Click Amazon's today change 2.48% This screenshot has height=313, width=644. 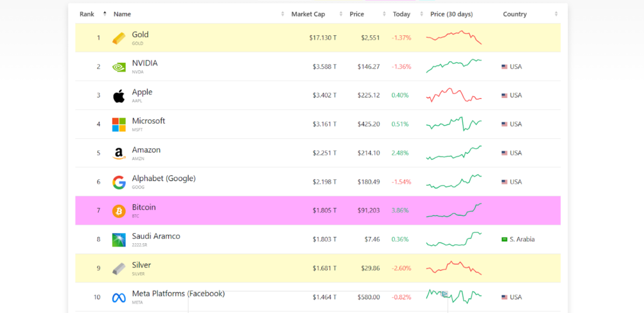400,153
